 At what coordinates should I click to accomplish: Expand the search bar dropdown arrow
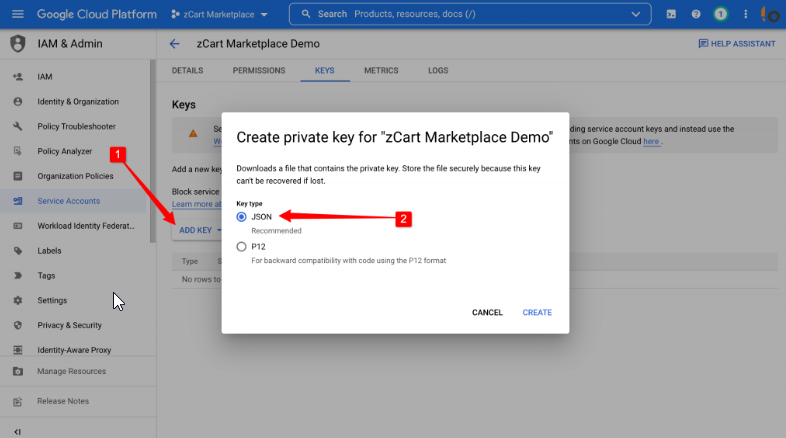pos(634,15)
